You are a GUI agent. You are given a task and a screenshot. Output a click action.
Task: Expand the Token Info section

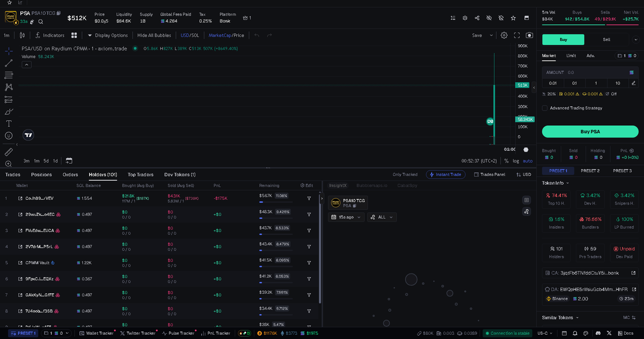point(556,183)
